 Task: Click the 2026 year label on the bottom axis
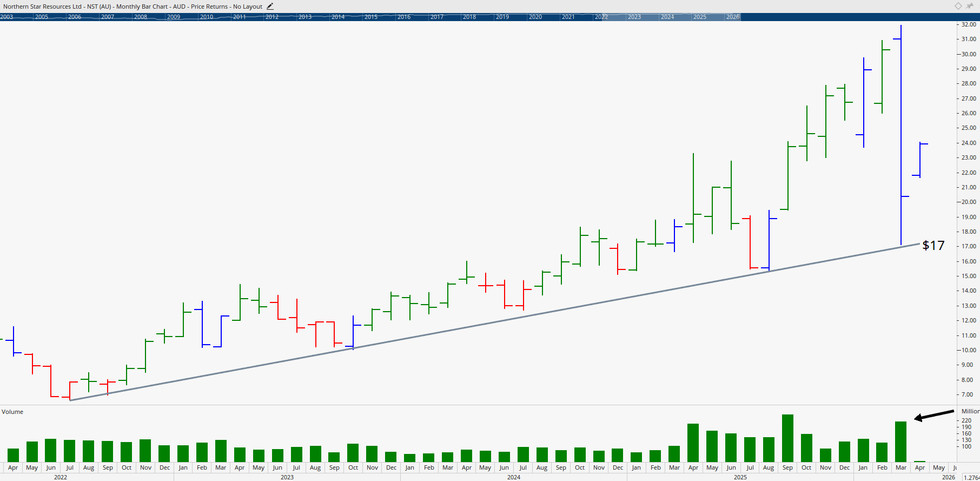pyautogui.click(x=949, y=477)
